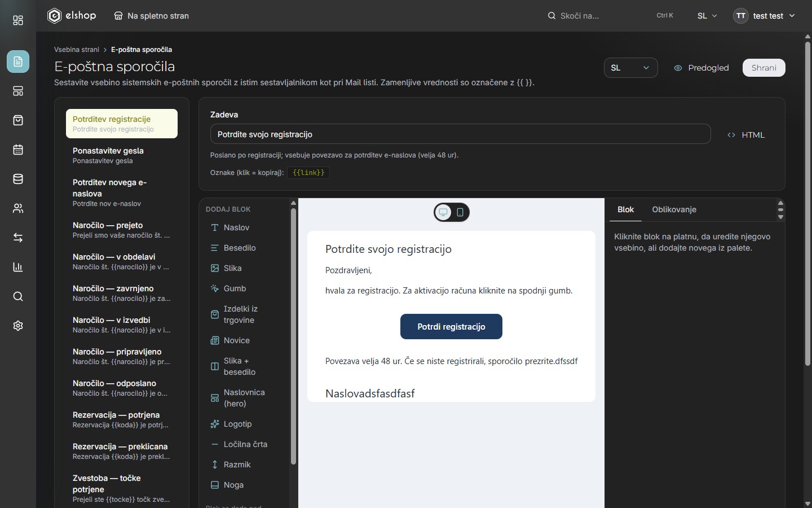Image resolution: width=812 pixels, height=508 pixels.
Task: Go to Na spletno stran link
Action: tap(151, 16)
